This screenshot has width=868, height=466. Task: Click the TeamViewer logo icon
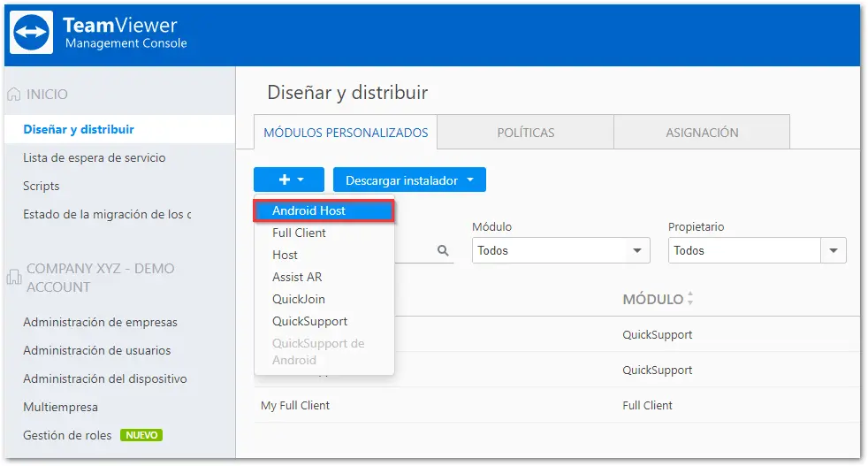tap(32, 32)
